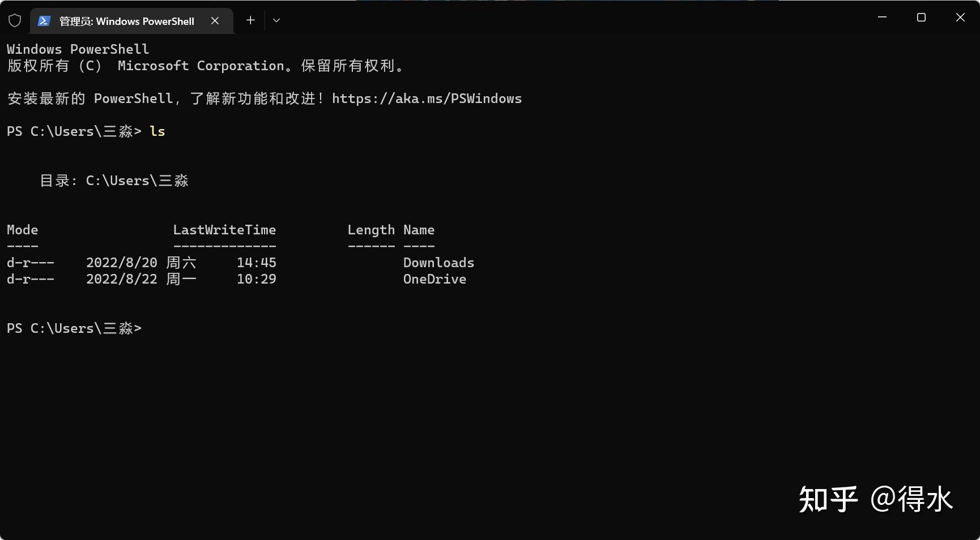Image resolution: width=980 pixels, height=540 pixels.
Task: Click the shield icon in the title bar
Action: [x=15, y=20]
